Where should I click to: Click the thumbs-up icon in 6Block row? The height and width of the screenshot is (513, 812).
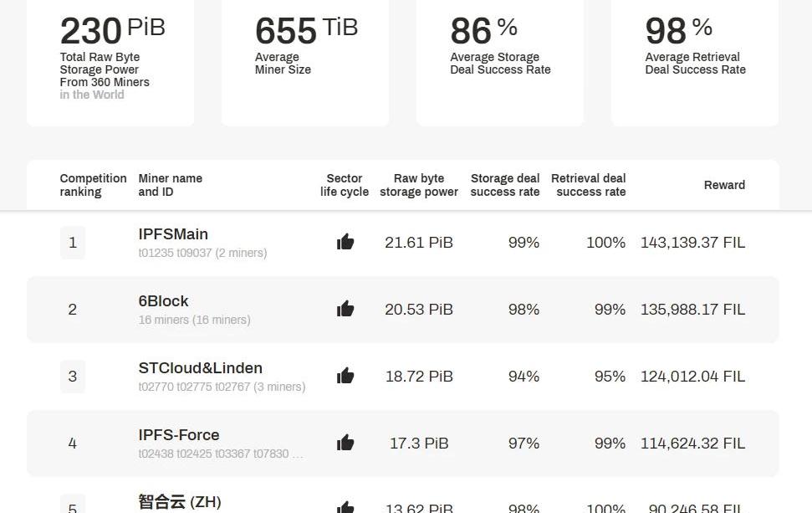[x=345, y=310]
